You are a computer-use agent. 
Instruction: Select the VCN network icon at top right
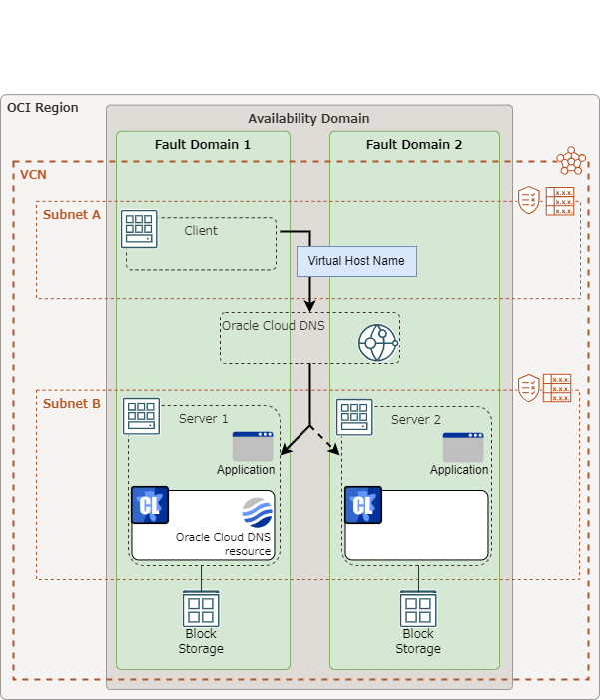(571, 161)
